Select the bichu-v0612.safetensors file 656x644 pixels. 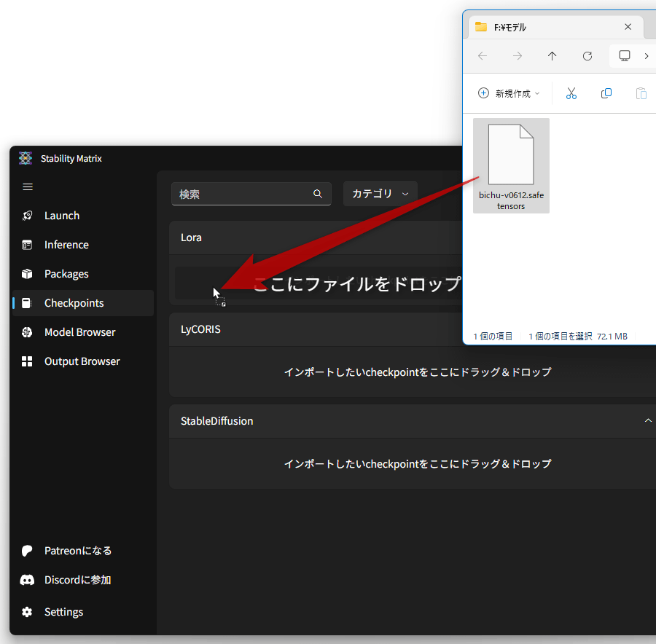(x=511, y=165)
